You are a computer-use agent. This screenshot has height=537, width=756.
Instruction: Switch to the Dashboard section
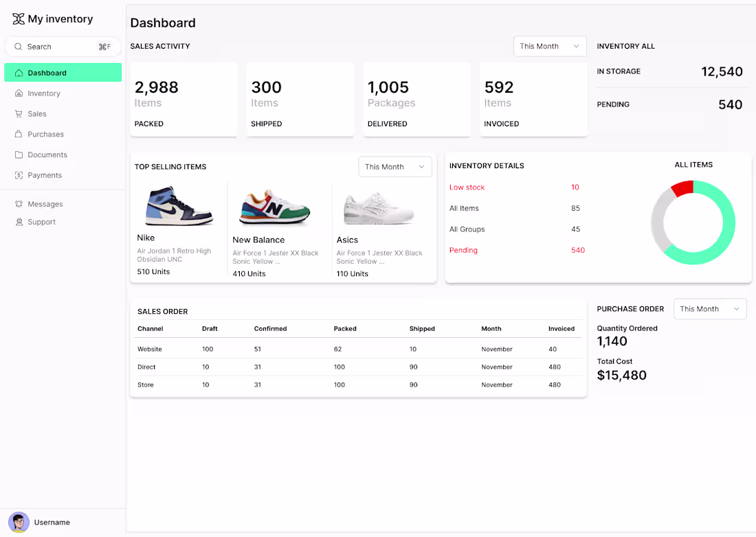(45, 72)
